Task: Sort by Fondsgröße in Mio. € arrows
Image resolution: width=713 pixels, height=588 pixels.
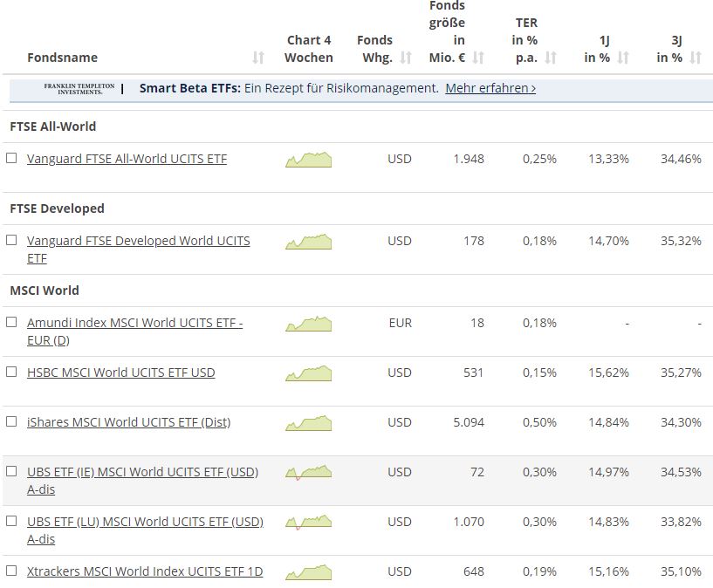Action: pyautogui.click(x=477, y=58)
